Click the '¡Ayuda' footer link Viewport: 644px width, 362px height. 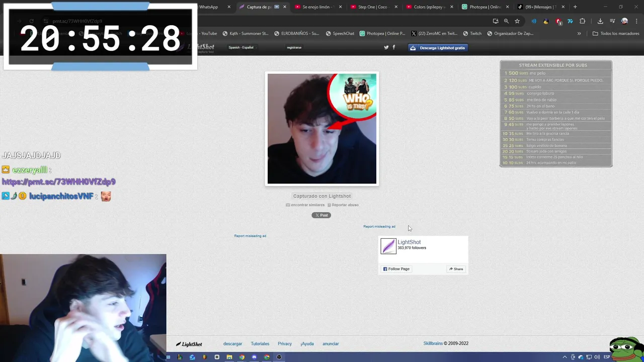tap(307, 344)
